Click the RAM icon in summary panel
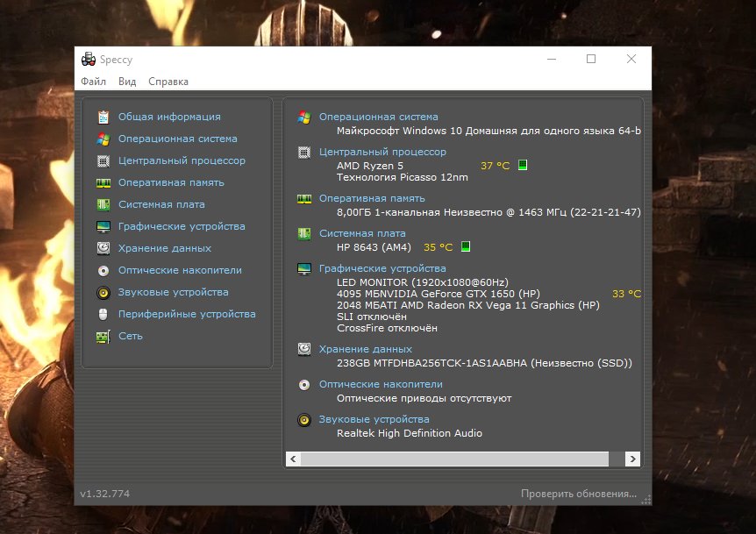Screen dimensions: 756x534 304,199
